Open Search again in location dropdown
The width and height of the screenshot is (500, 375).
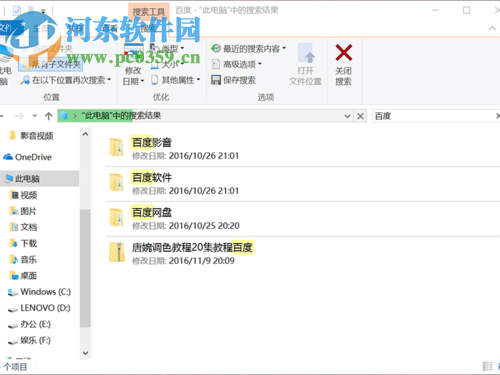coord(66,80)
